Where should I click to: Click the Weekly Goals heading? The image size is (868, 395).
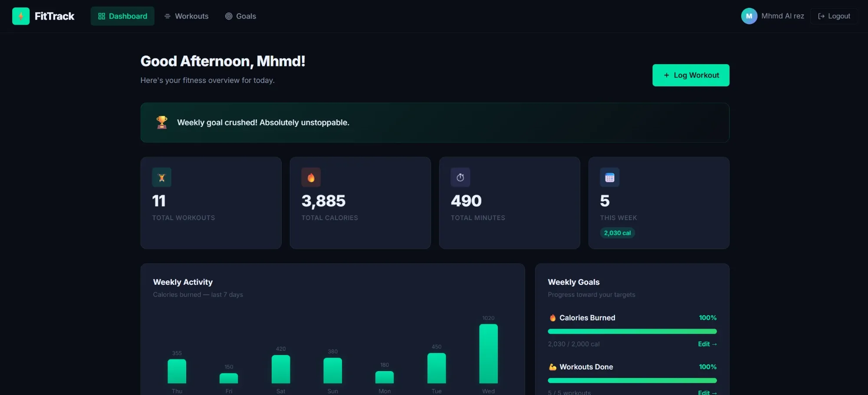coord(574,282)
